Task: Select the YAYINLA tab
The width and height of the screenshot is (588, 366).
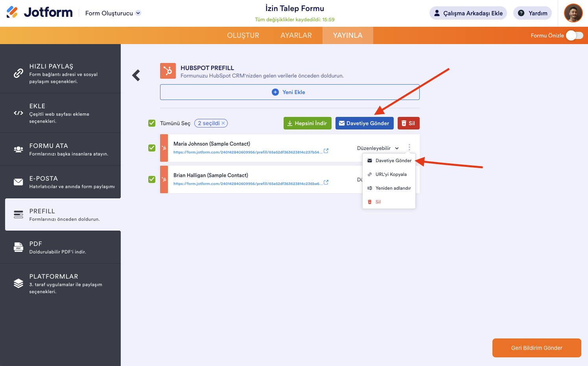Action: click(348, 35)
